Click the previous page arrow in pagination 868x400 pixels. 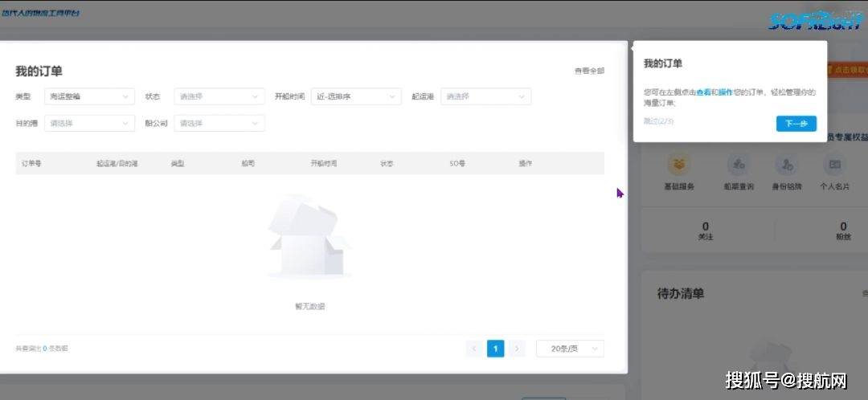click(473, 349)
